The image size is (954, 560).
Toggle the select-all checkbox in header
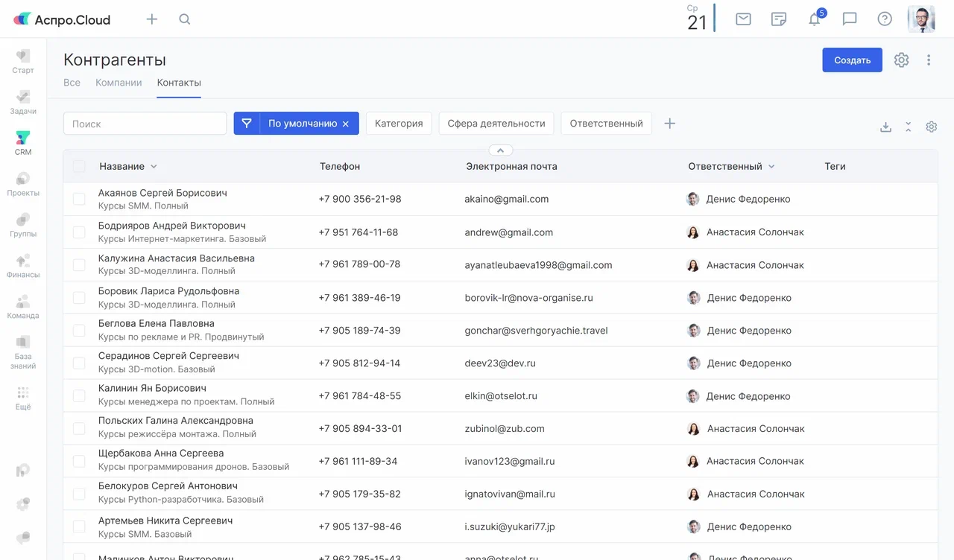(x=79, y=167)
